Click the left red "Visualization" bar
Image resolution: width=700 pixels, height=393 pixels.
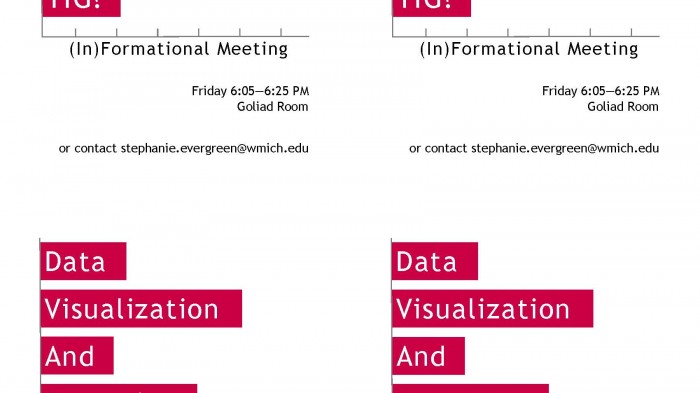point(142,309)
